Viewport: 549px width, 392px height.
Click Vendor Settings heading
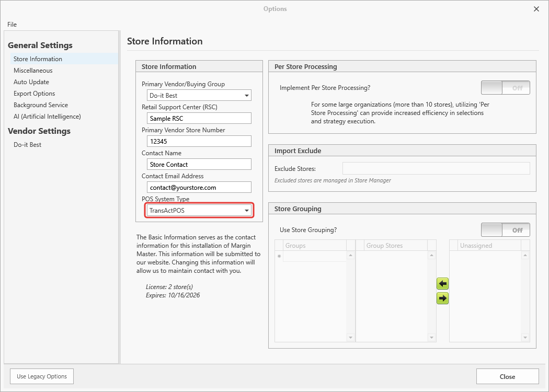tap(39, 131)
